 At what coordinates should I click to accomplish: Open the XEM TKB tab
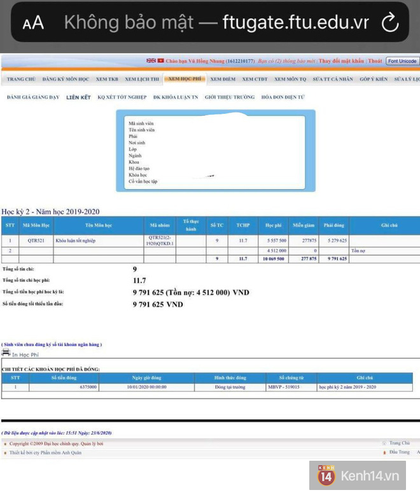[x=107, y=79]
